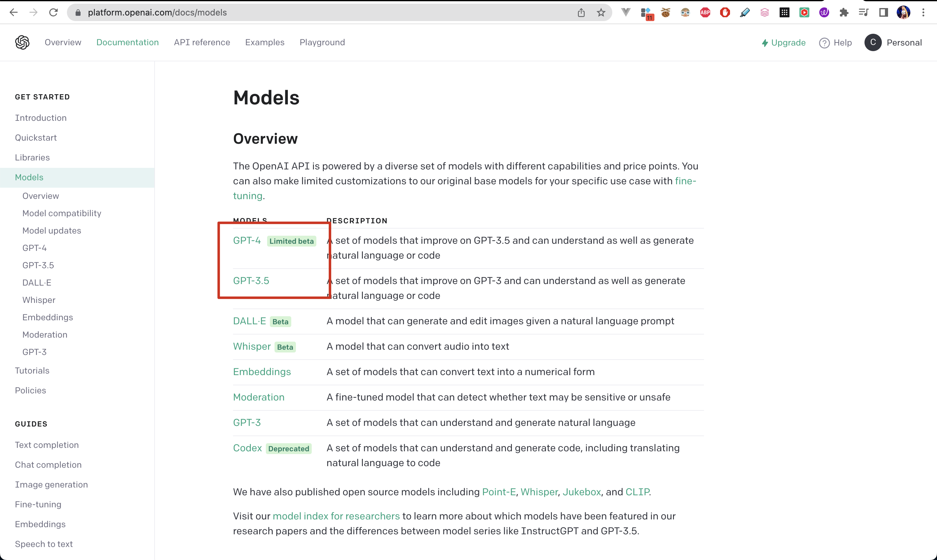
Task: Reload the current page
Action: [53, 12]
